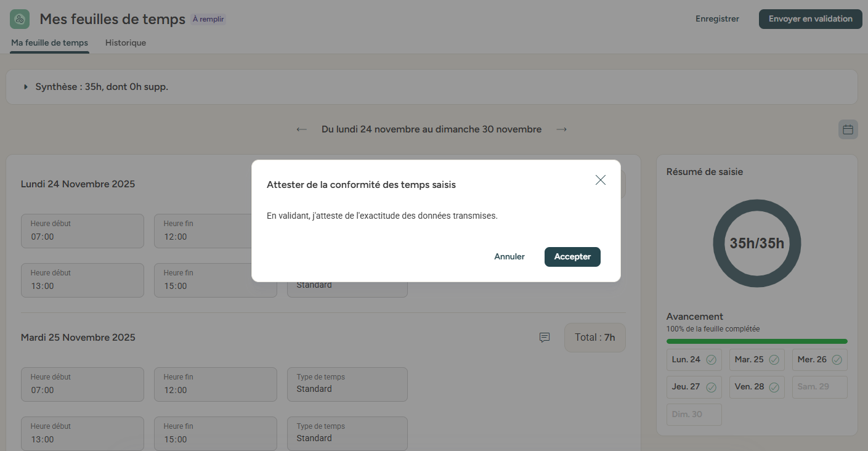The height and width of the screenshot is (451, 868).
Task: Click Envoyer en validation button
Action: coord(810,19)
